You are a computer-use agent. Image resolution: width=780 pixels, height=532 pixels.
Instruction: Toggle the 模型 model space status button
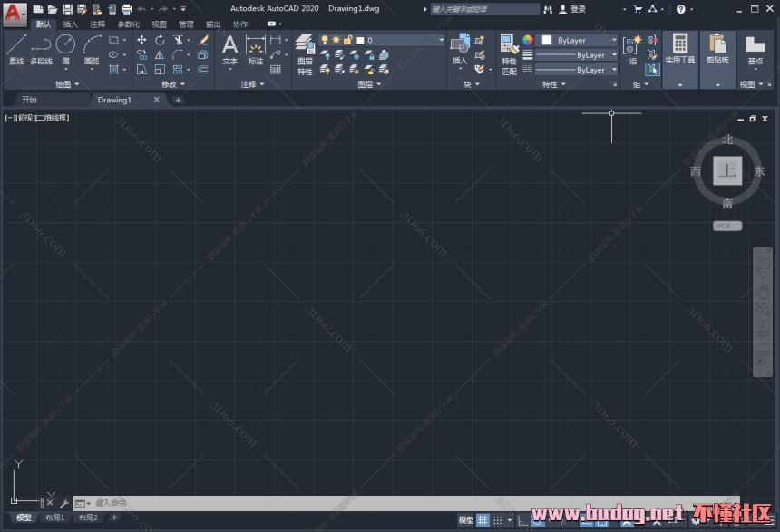point(465,520)
